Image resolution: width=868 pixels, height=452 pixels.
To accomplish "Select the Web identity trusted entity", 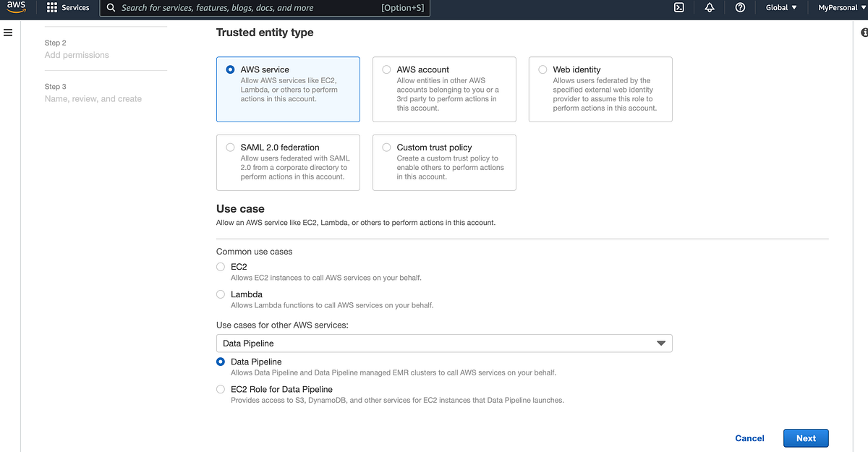I will coord(542,69).
